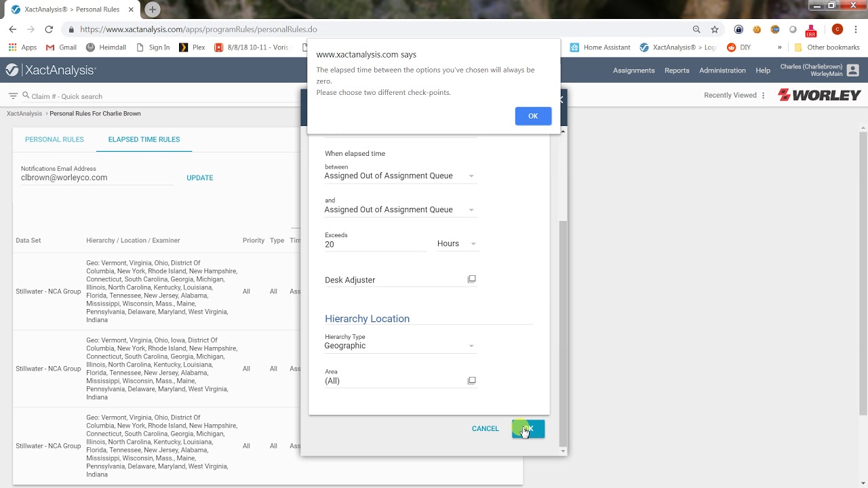Click the dialog's vertical scrollbar thumb
868x488 pixels.
562,332
